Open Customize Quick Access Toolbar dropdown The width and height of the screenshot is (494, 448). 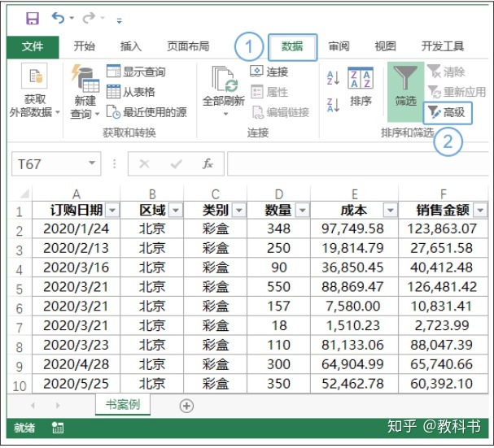coord(119,21)
